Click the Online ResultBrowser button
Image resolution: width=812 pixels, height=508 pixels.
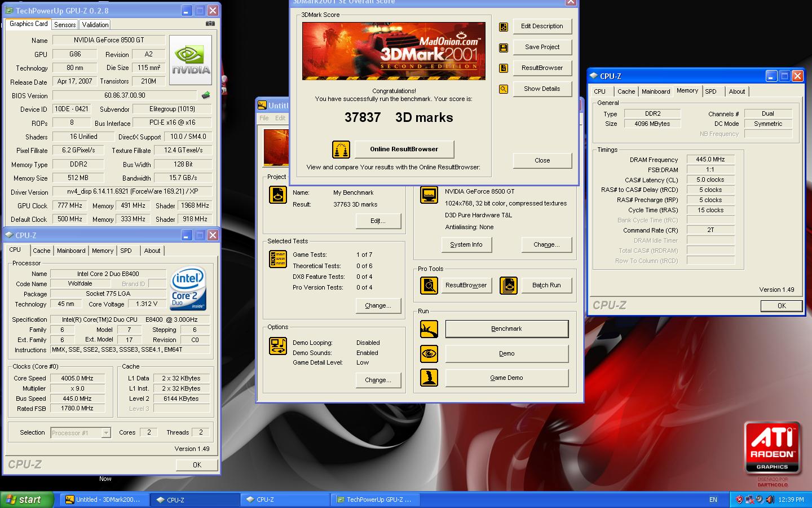click(x=404, y=149)
